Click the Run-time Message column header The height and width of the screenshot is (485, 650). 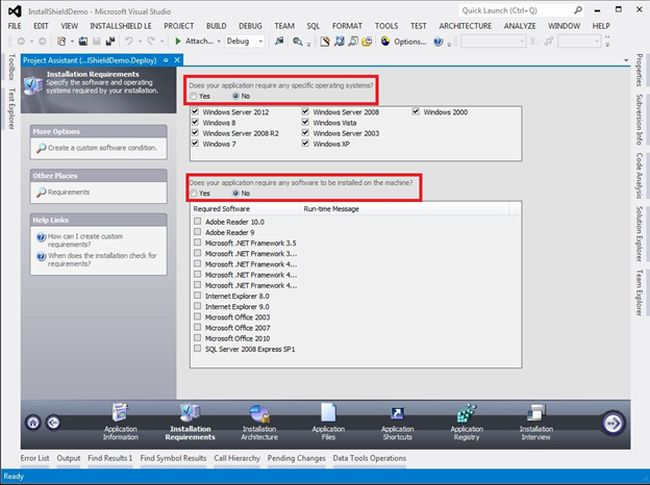click(x=405, y=209)
